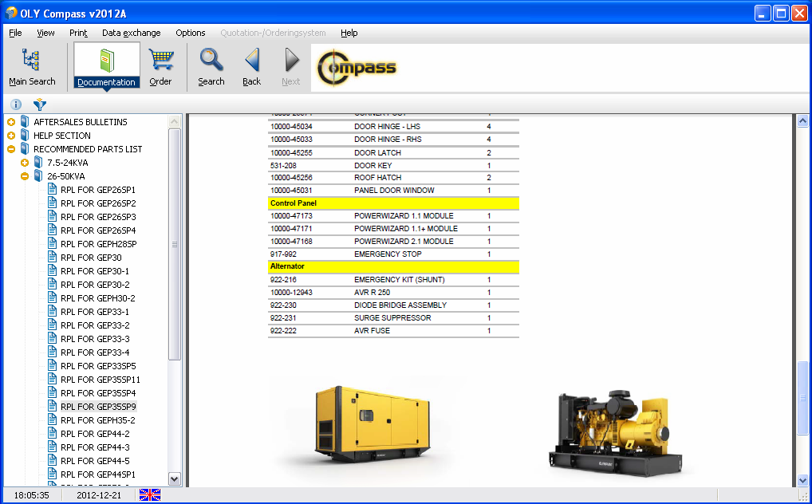Screen dimensions: 812x504
Task: Open the Help menu
Action: [x=349, y=33]
